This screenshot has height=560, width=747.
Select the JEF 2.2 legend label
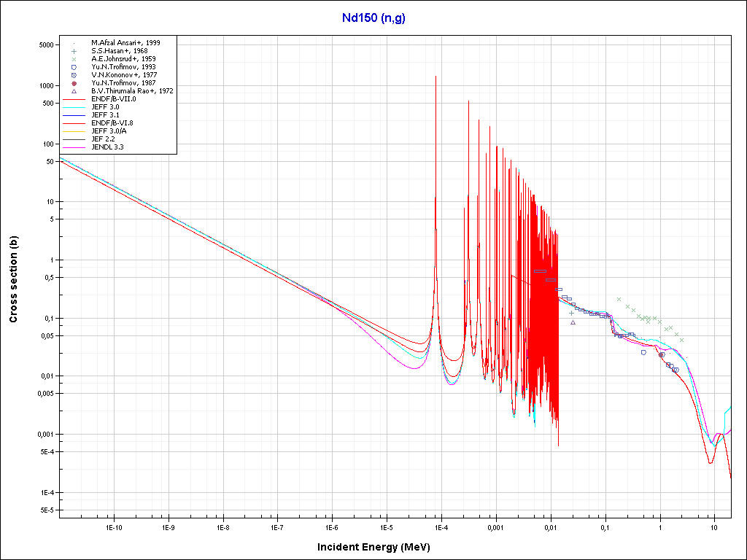click(104, 139)
